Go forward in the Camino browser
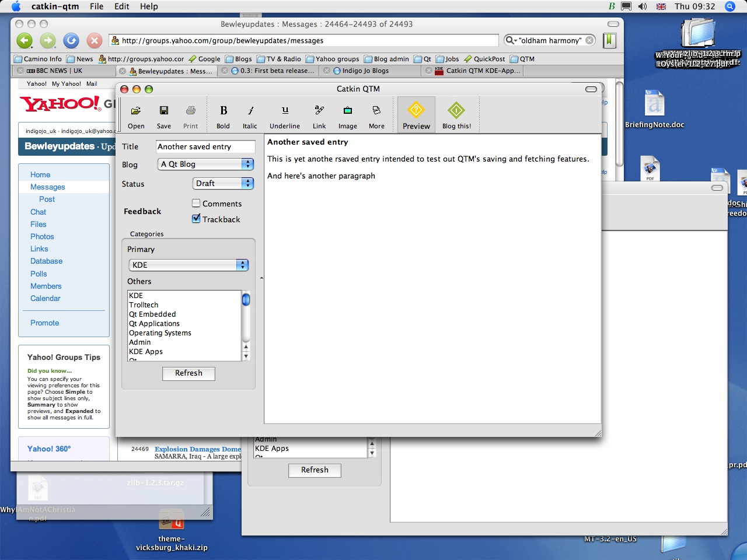 pyautogui.click(x=48, y=40)
